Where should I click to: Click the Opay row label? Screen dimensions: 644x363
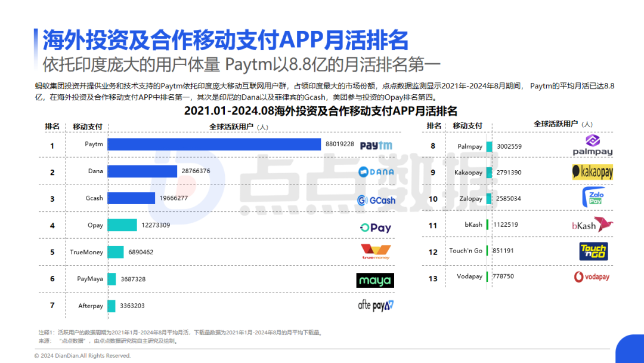pyautogui.click(x=95, y=225)
